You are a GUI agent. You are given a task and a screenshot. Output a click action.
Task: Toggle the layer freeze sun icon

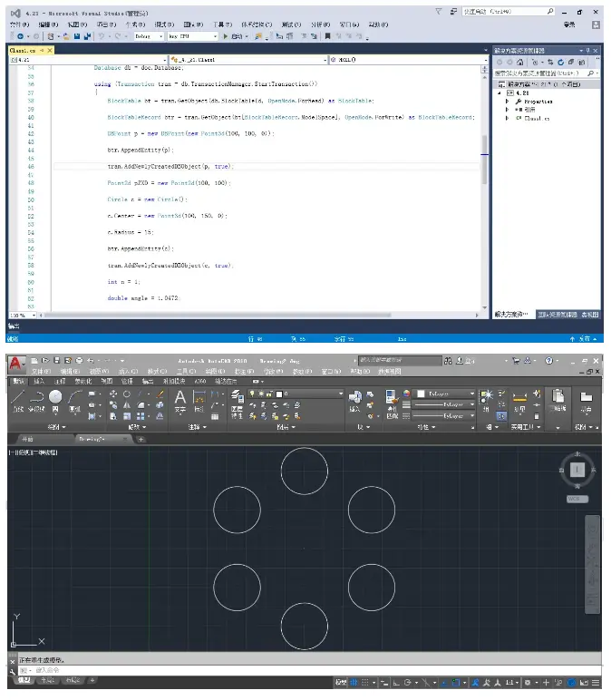tap(261, 394)
